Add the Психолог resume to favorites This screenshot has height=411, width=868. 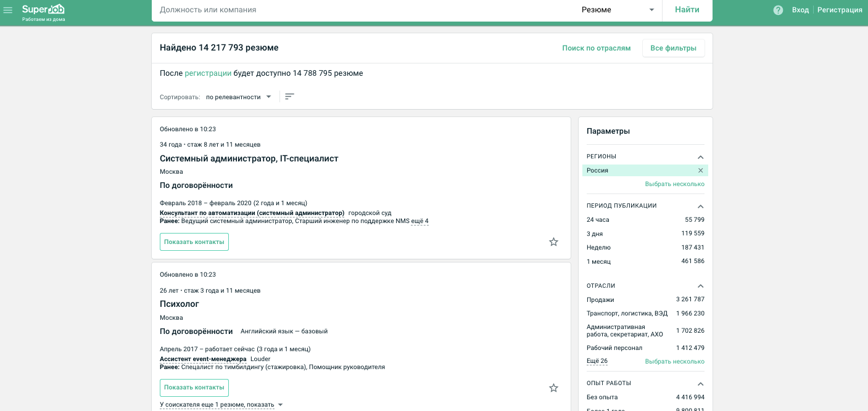(x=553, y=388)
